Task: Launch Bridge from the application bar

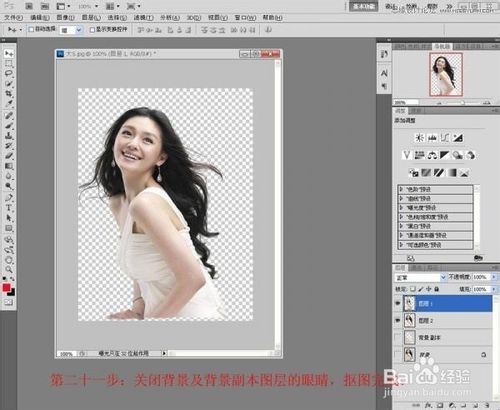Action: 29,6
